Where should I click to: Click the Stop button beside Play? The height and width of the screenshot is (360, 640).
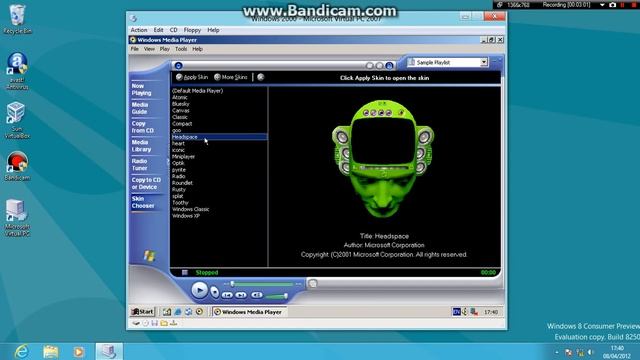click(x=214, y=292)
